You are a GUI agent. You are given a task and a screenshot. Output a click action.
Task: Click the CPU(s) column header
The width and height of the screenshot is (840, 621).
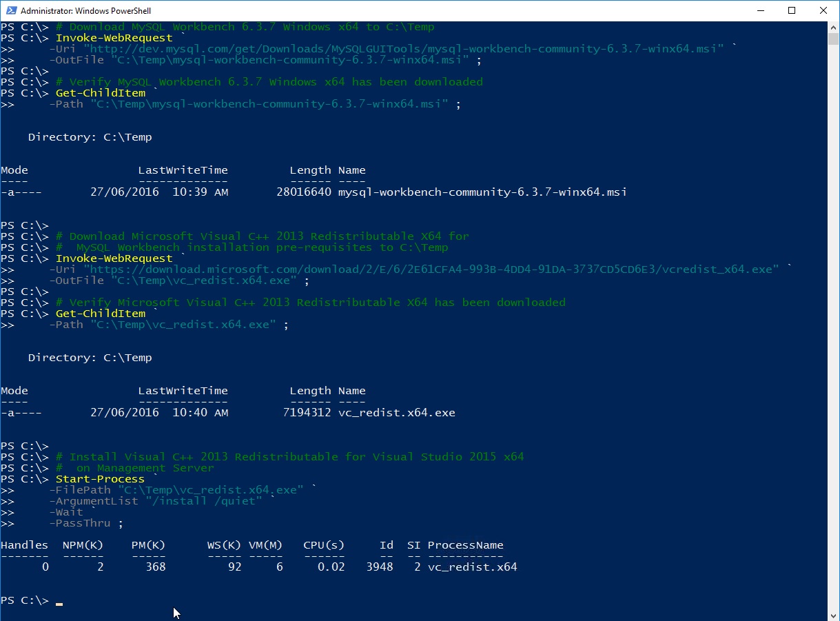coord(324,545)
